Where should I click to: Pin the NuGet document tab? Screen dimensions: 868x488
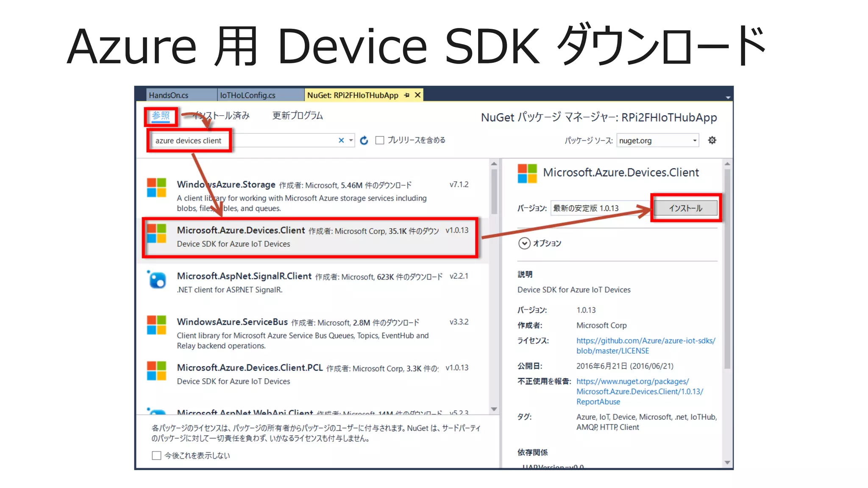(x=406, y=95)
